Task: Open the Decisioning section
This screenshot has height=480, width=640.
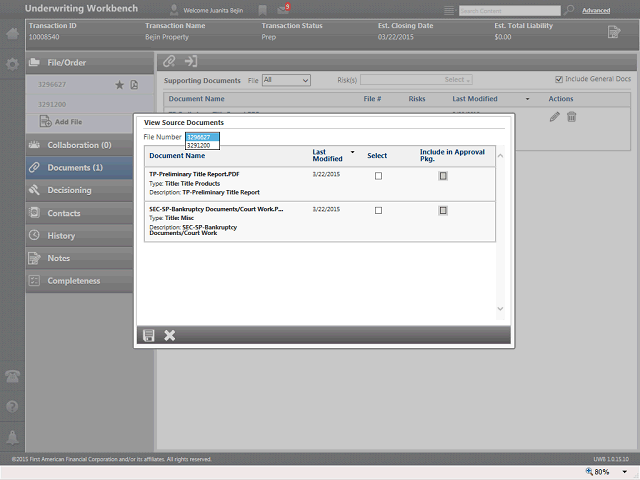Action: (x=80, y=190)
